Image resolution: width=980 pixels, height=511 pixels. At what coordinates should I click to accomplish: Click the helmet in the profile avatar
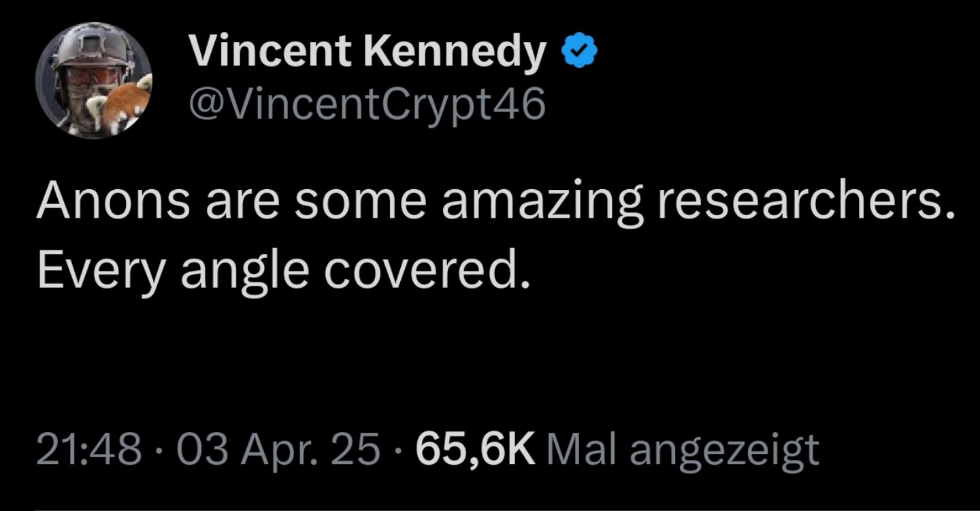click(x=95, y=46)
